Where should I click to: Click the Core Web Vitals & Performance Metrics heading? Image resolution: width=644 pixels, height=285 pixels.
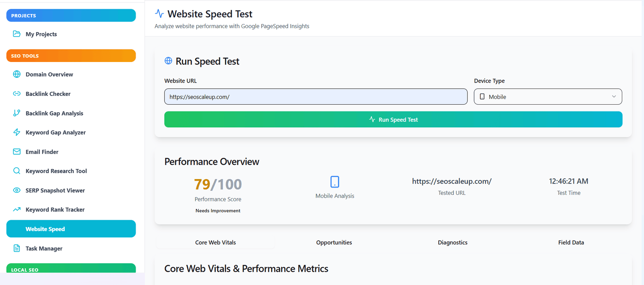click(x=246, y=268)
